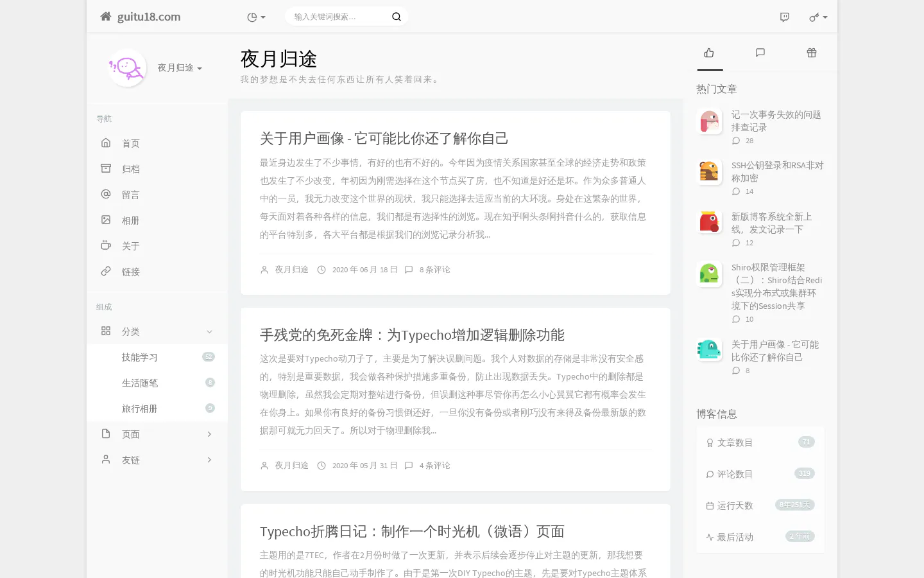Click the search magnifier icon
This screenshot has height=578, width=924.
coord(397,17)
